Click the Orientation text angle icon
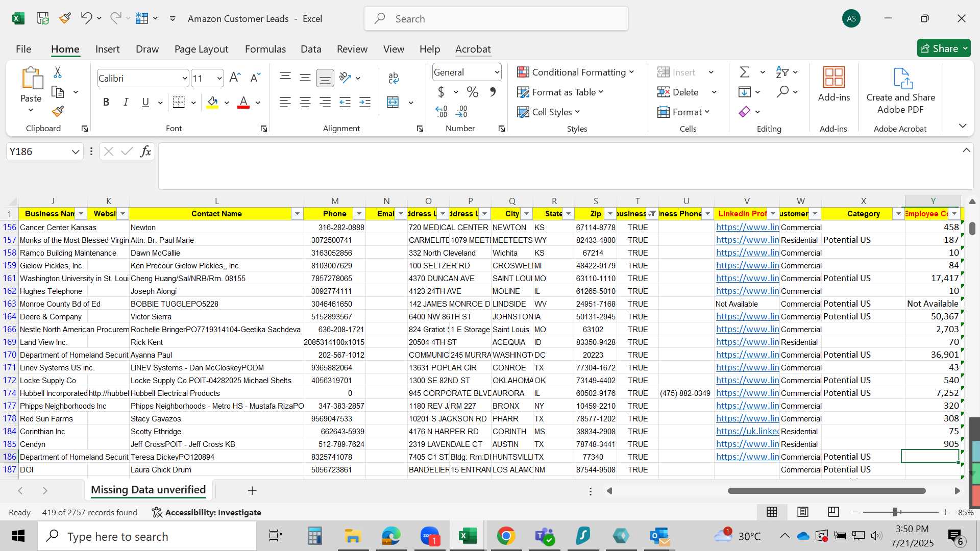This screenshot has width=980, height=551. click(346, 78)
